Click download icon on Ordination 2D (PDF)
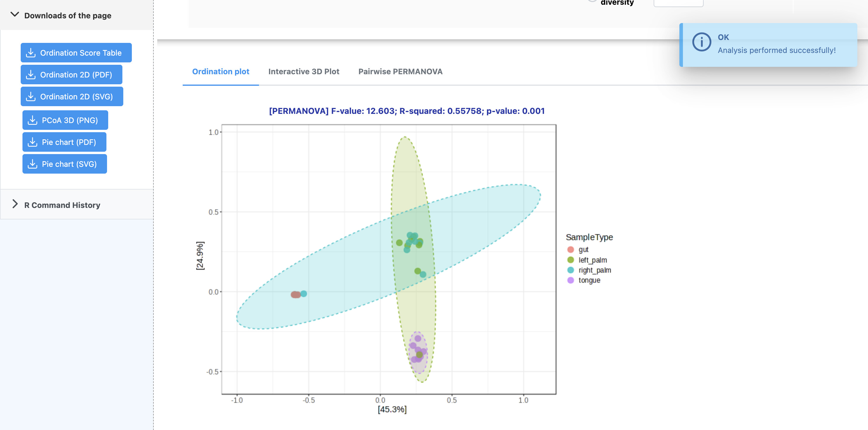Image resolution: width=868 pixels, height=430 pixels. click(31, 75)
